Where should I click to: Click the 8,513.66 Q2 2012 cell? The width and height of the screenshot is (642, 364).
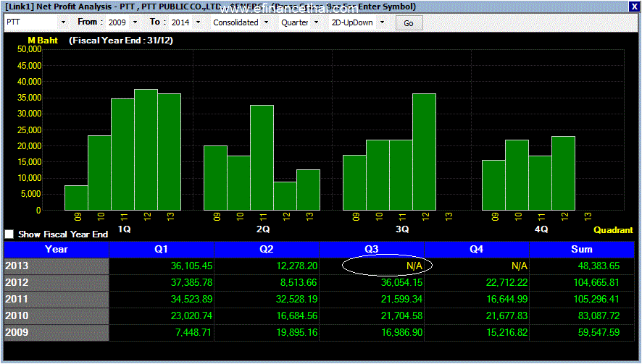[267, 283]
